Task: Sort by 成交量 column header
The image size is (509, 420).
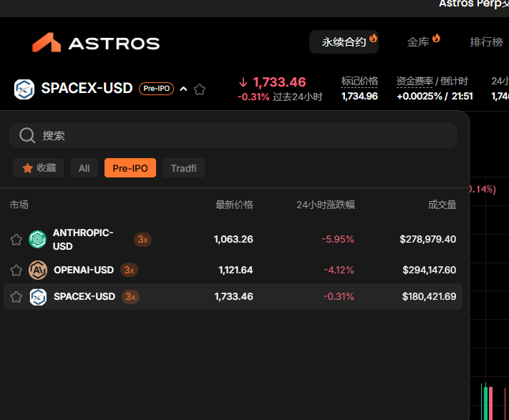Action: (x=442, y=205)
